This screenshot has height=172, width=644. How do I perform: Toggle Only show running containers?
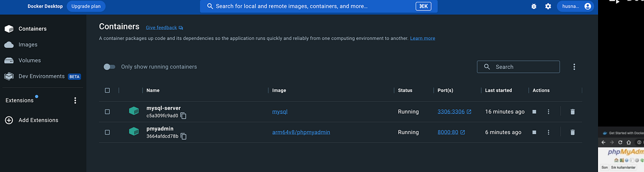pos(110,67)
